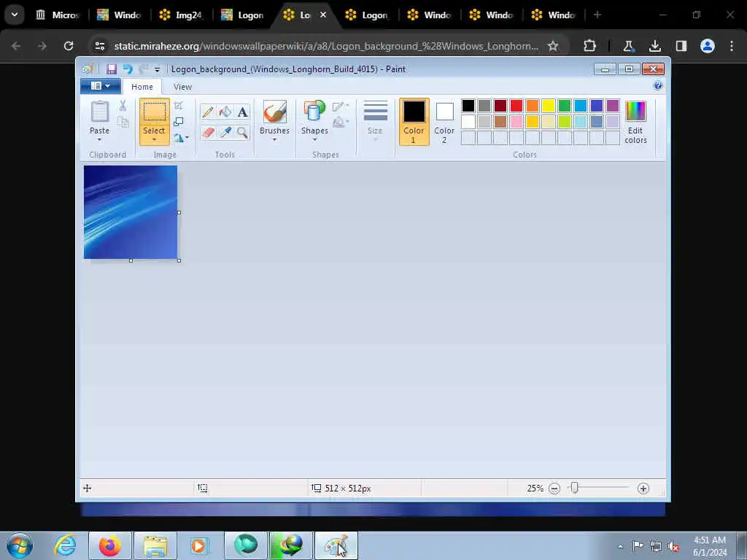Pick the red color swatch
This screenshot has width=747, height=560.
tap(516, 106)
